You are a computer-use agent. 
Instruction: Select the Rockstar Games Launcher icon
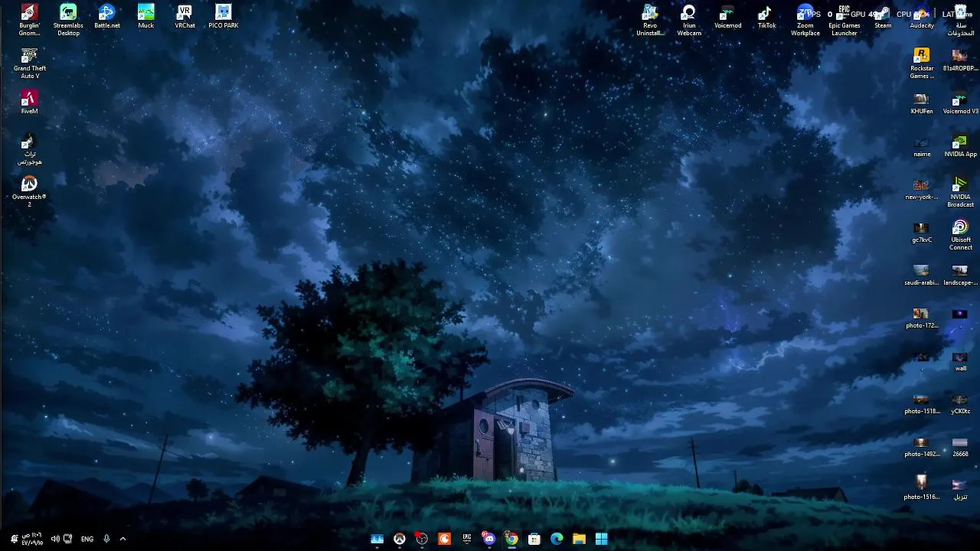click(x=922, y=64)
